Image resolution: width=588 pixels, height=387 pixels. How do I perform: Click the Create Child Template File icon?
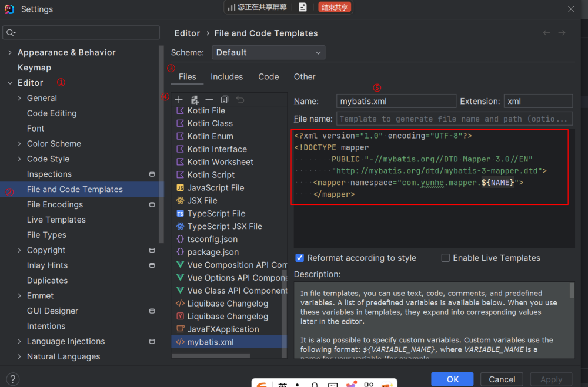[195, 100]
